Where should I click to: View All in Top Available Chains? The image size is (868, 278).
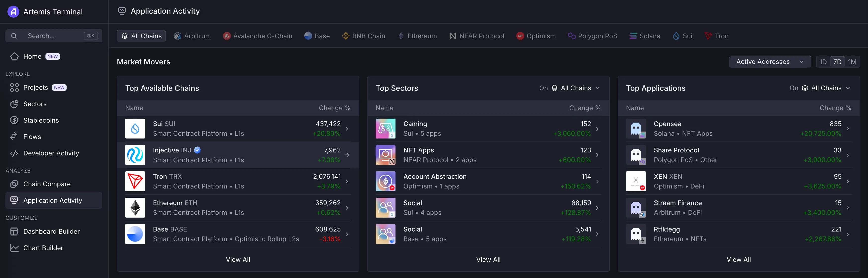238,259
